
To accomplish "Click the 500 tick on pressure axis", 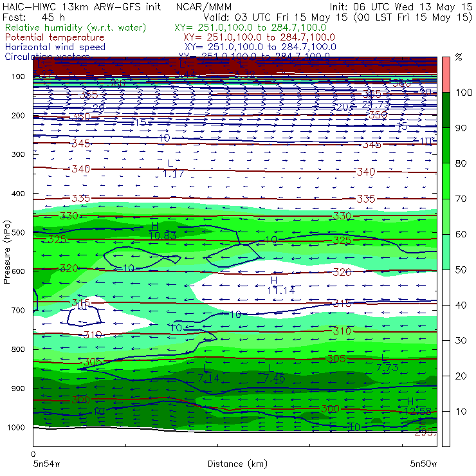I will (x=18, y=233).
